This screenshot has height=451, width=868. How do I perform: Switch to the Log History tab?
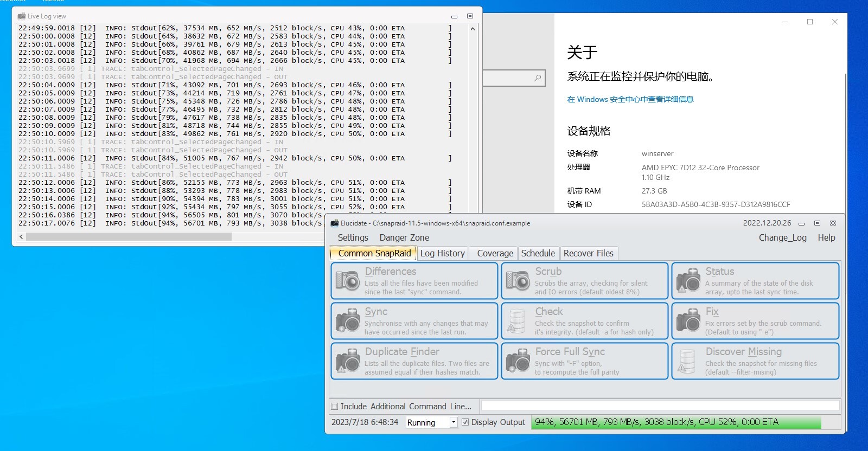(x=443, y=253)
